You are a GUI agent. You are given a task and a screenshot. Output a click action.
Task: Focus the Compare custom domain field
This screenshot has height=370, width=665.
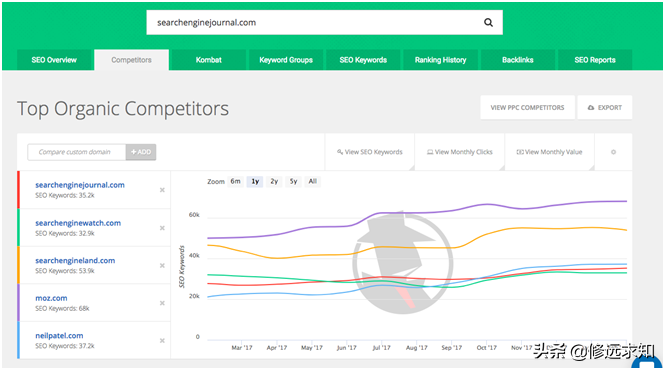(77, 152)
